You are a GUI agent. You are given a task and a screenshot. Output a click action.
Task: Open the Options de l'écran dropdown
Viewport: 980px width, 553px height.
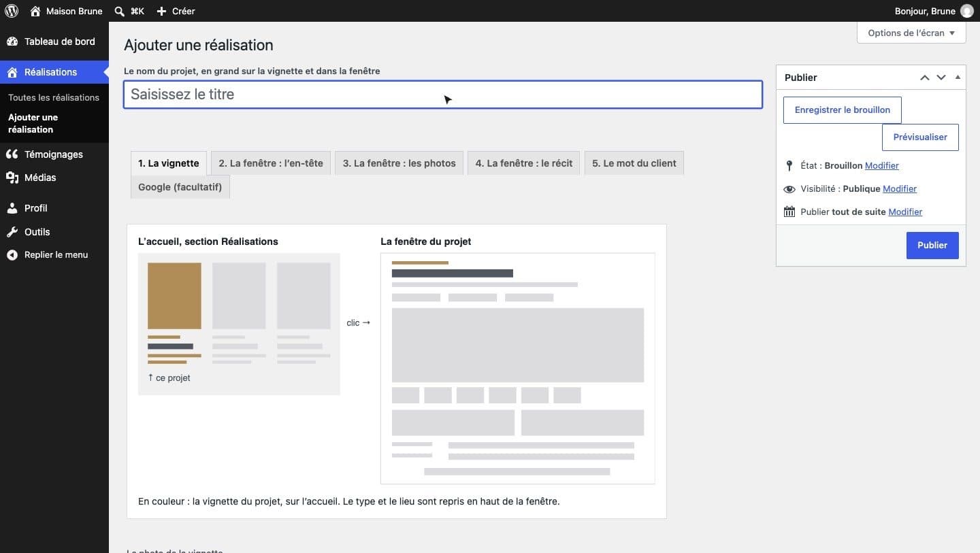(911, 33)
